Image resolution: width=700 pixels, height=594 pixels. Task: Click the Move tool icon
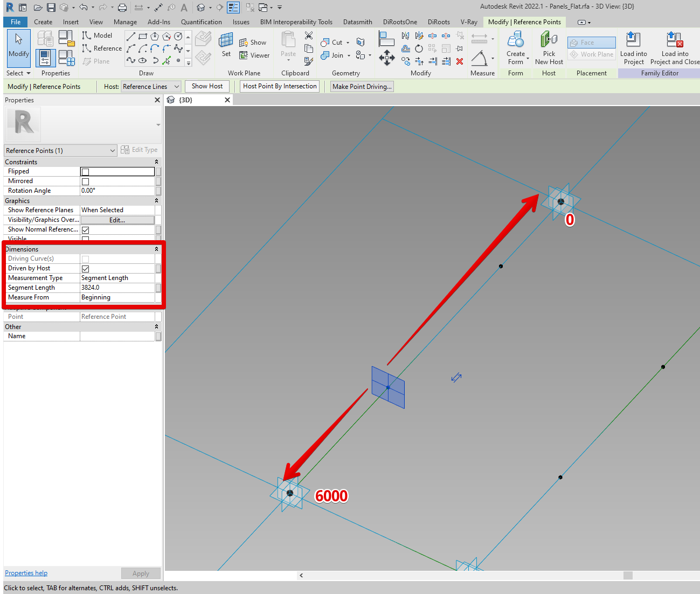[387, 58]
